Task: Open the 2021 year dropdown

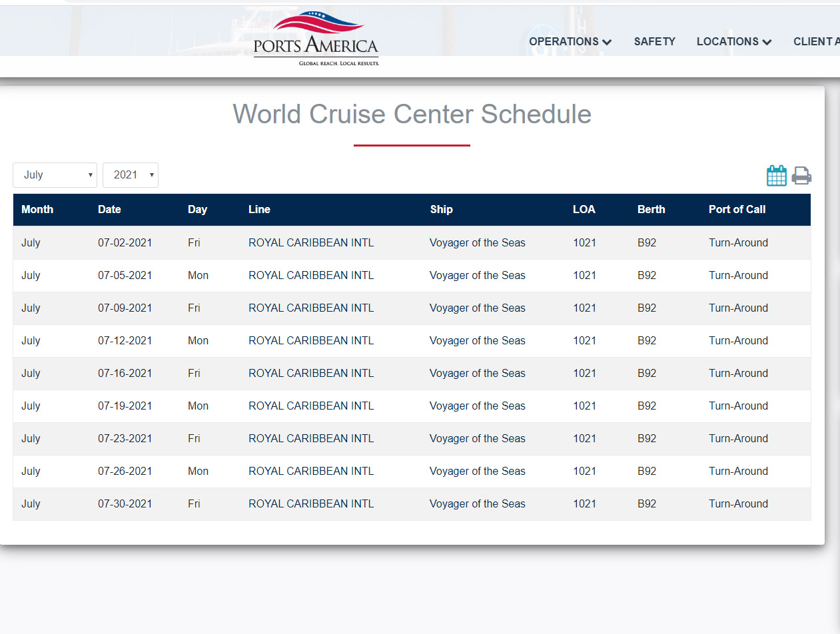Action: pos(131,175)
